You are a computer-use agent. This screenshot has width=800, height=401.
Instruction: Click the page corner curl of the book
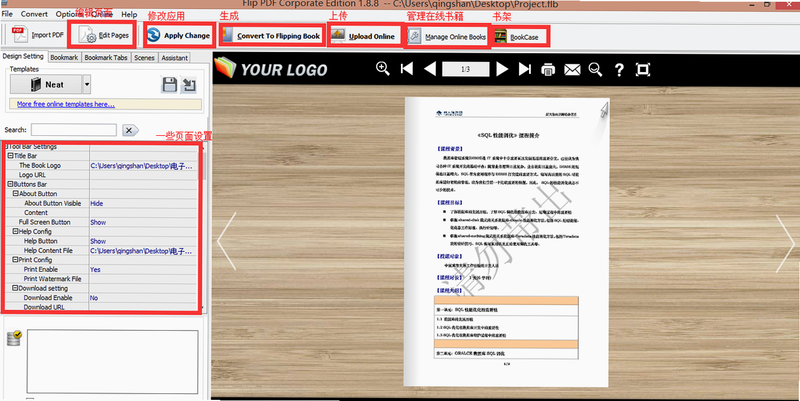click(604, 109)
